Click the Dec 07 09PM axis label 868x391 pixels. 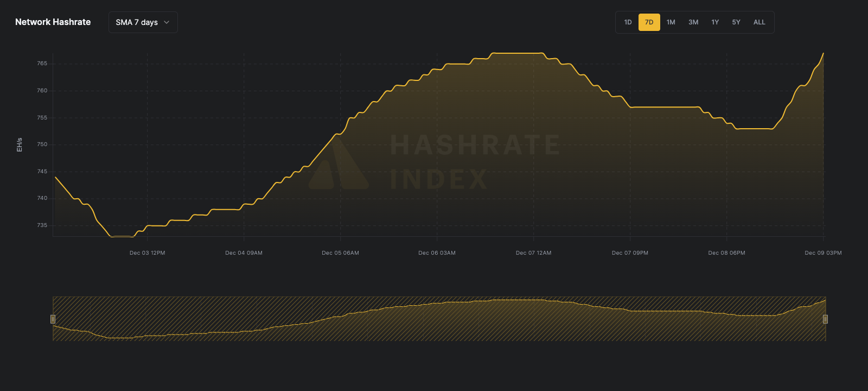pos(630,253)
